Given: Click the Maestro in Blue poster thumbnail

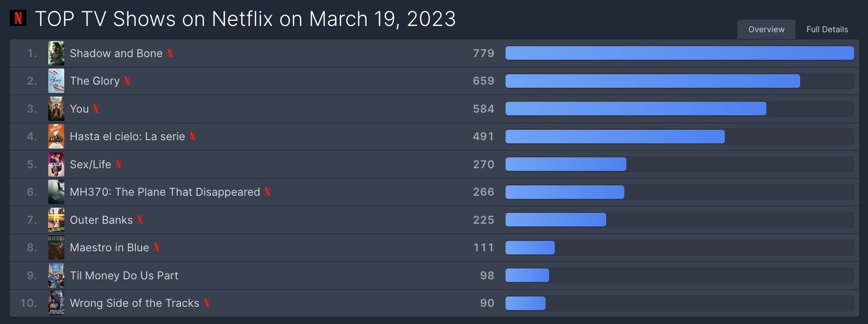Looking at the screenshot, I should point(57,247).
